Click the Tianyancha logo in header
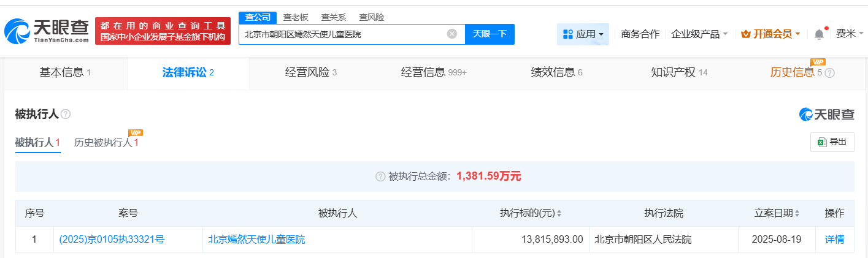The width and height of the screenshot is (868, 258). pyautogui.click(x=47, y=31)
